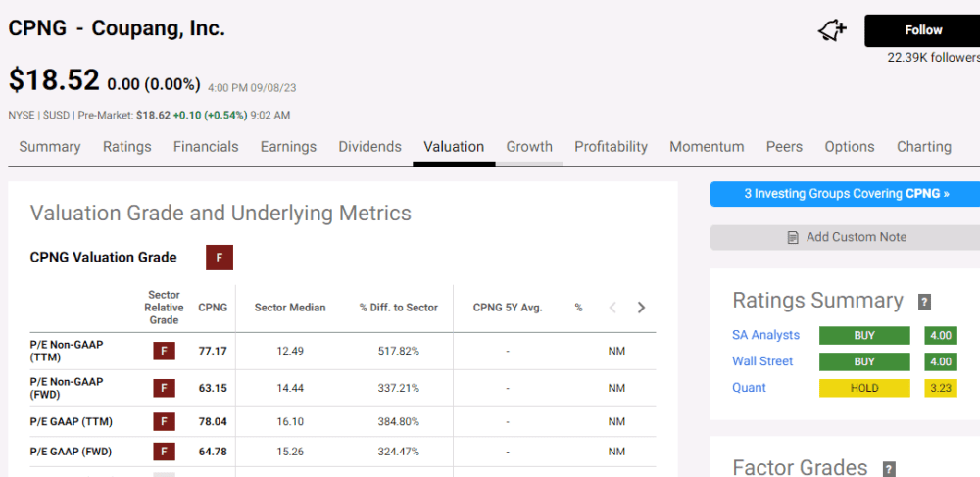This screenshot has height=477, width=980.
Task: Click P/E GAAP (TTM) row label
Action: [72, 421]
